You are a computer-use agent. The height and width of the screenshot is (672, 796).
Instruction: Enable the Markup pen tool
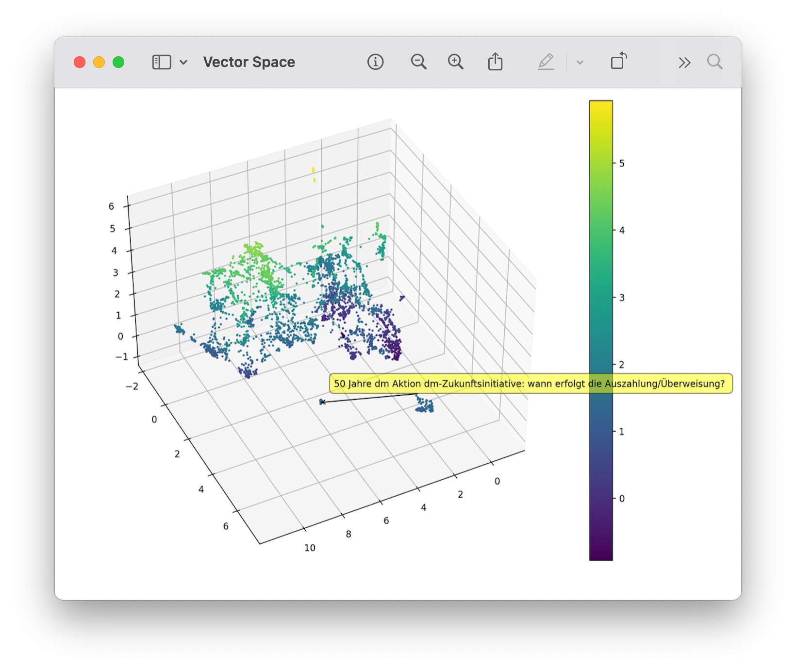click(x=546, y=62)
